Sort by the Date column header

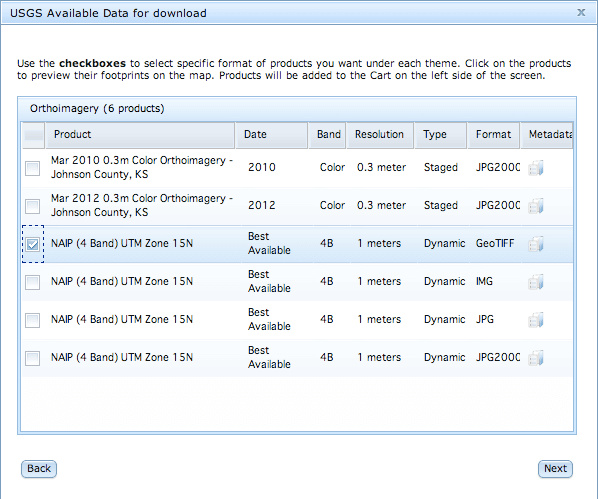272,135
